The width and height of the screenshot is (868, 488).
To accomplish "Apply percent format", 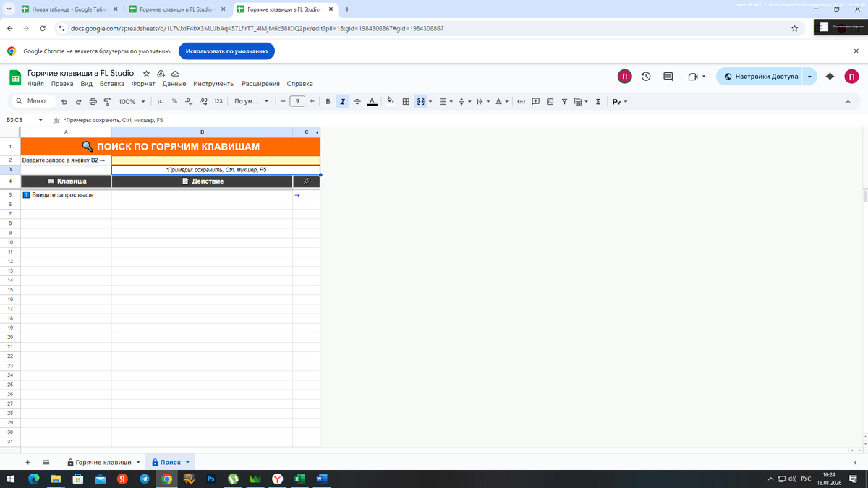I will pyautogui.click(x=174, y=101).
